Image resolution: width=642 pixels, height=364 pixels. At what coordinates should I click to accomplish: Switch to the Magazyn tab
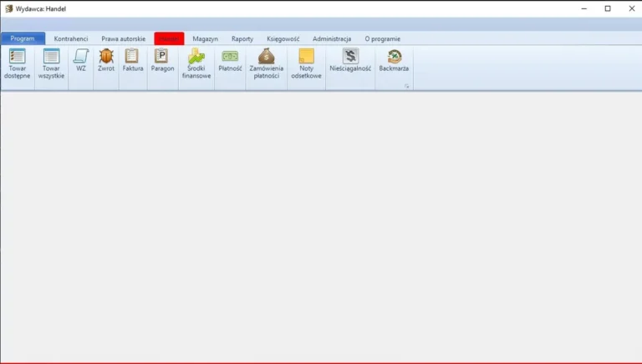click(205, 39)
